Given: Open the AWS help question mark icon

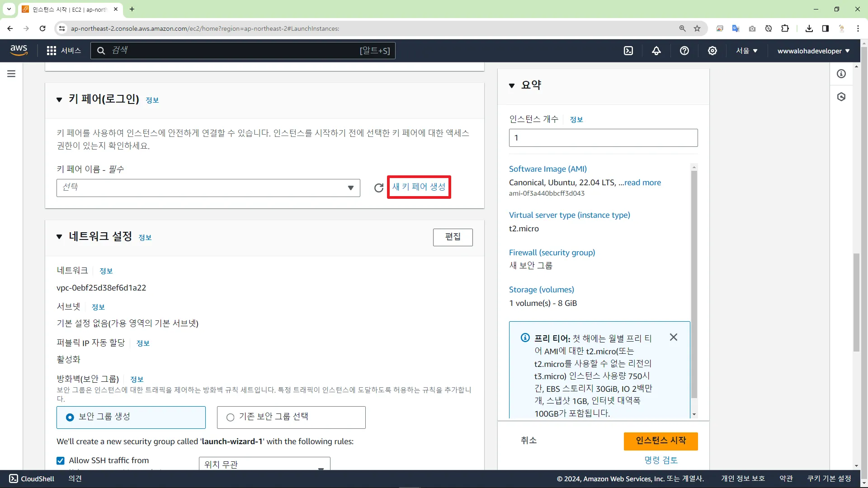Looking at the screenshot, I should [684, 51].
